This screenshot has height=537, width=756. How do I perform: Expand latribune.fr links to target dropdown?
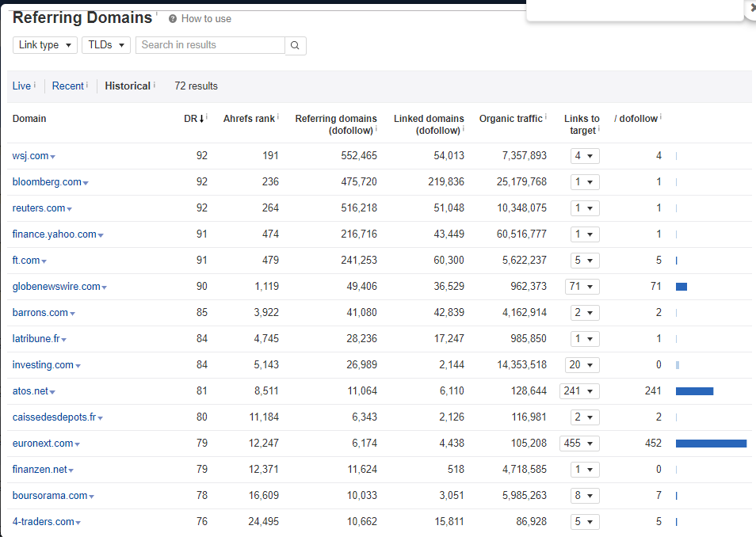tap(585, 338)
